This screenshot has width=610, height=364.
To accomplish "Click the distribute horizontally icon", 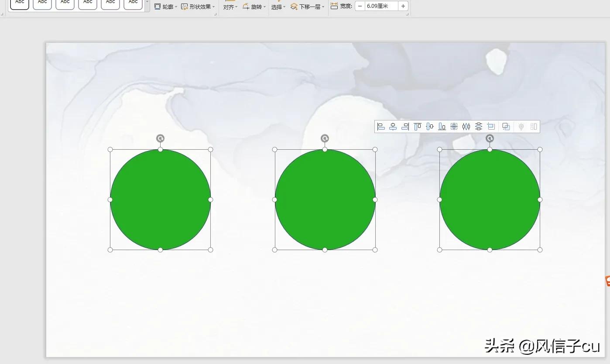I will coord(466,127).
